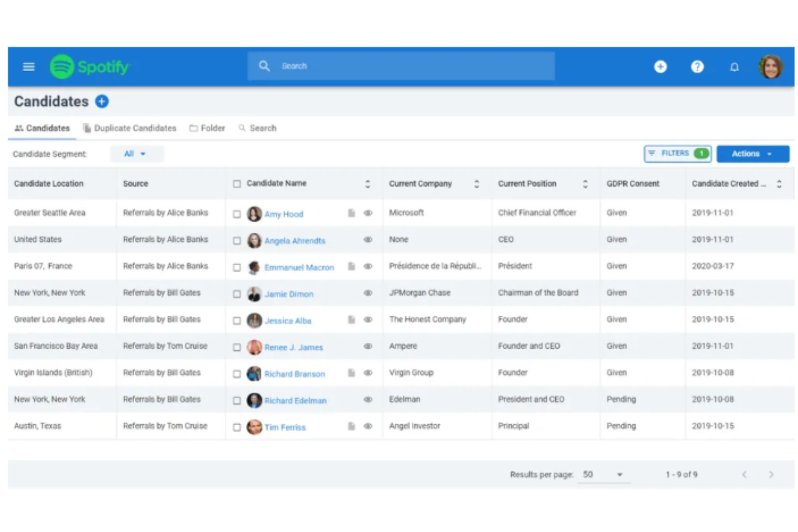Open the help question mark icon
This screenshot has width=798, height=532.
click(697, 67)
